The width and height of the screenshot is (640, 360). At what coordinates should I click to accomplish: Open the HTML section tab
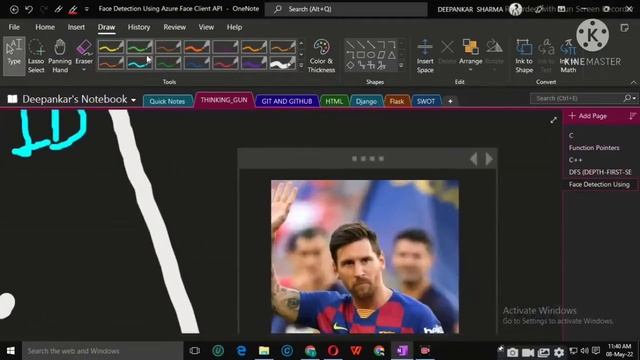pos(334,101)
